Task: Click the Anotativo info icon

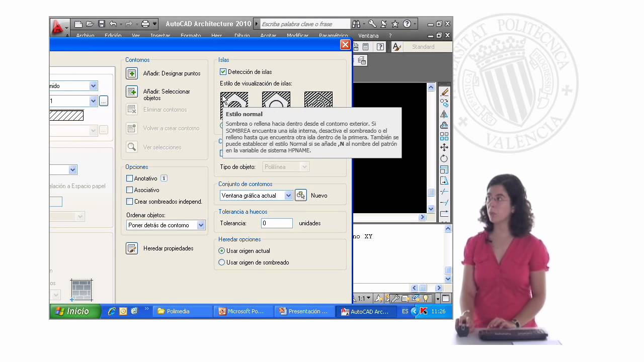Action: (164, 178)
